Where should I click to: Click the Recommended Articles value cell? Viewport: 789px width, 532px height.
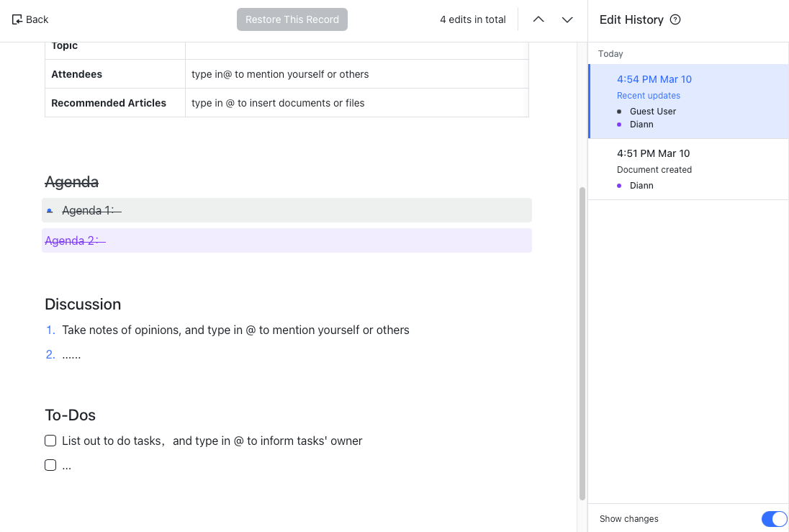pos(356,103)
